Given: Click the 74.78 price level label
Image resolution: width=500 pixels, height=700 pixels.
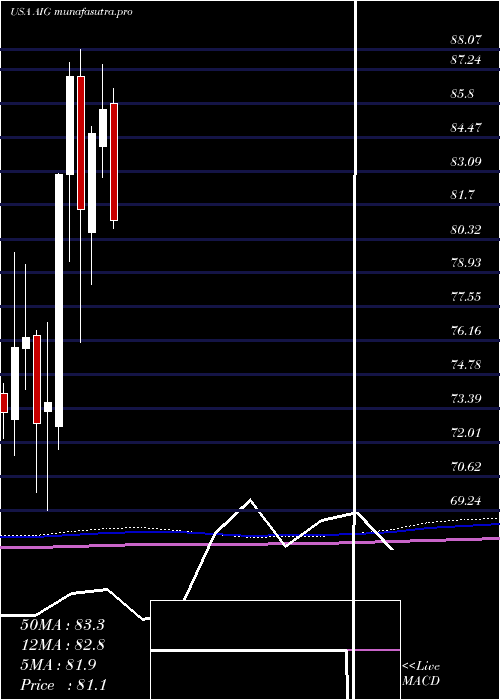Looking at the screenshot, I should tap(466, 365).
